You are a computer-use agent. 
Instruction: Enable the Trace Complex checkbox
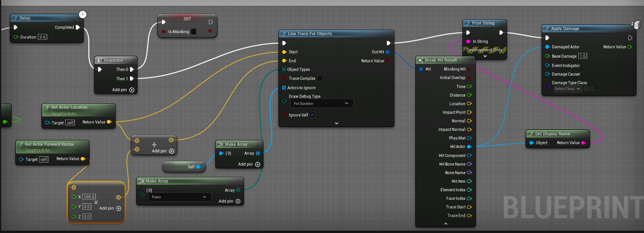(320, 78)
